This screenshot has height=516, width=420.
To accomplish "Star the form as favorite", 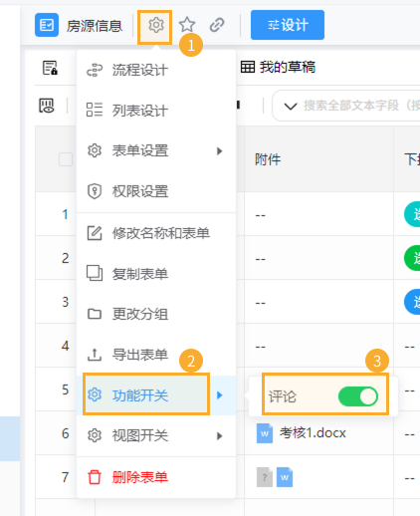I will click(187, 25).
